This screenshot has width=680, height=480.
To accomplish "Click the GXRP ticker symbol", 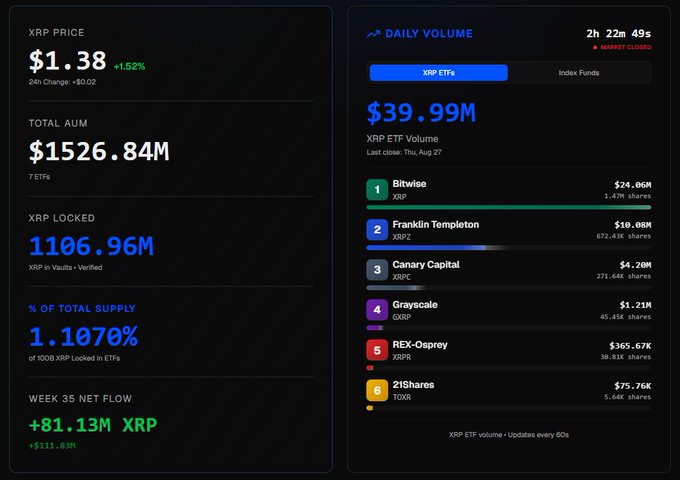I will 402,317.
